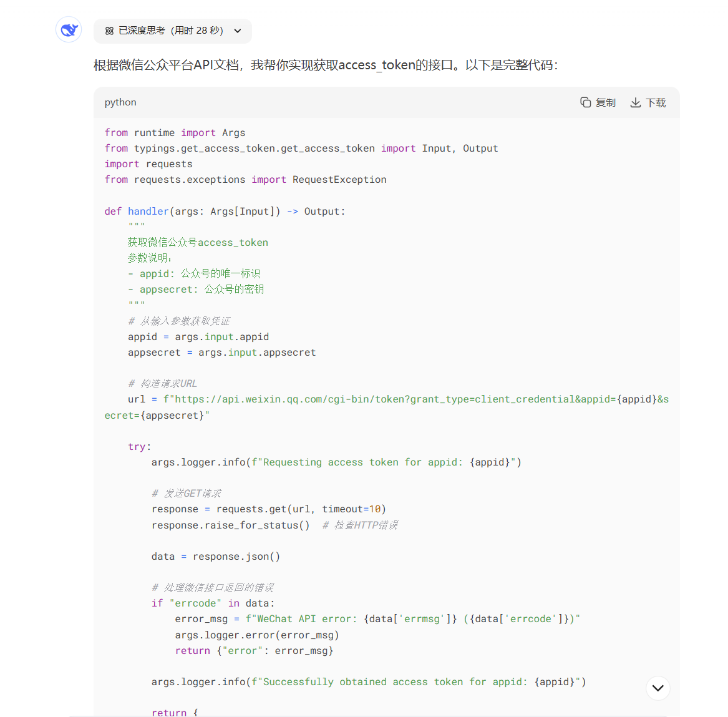Click the response.raise_for_status() line
728x717 pixels.
230,525
